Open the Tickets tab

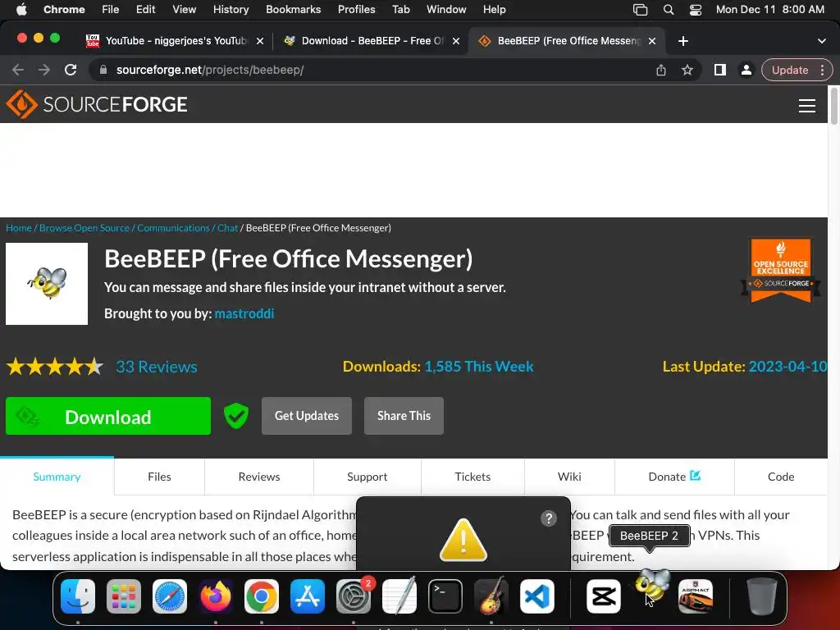tap(472, 477)
